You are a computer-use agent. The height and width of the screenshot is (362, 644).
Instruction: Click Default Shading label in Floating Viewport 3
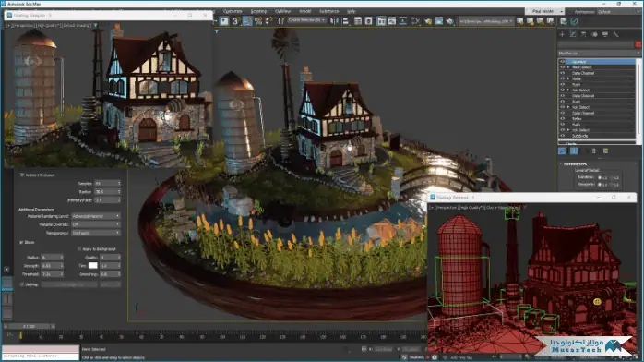(x=78, y=26)
